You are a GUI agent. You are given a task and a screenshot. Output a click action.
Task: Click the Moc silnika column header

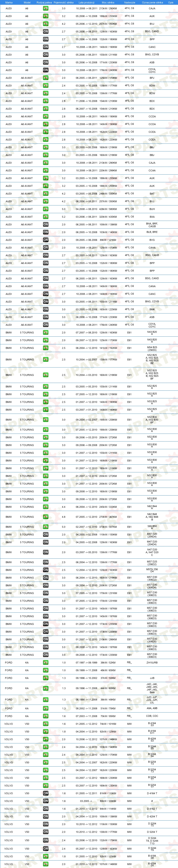108,2
